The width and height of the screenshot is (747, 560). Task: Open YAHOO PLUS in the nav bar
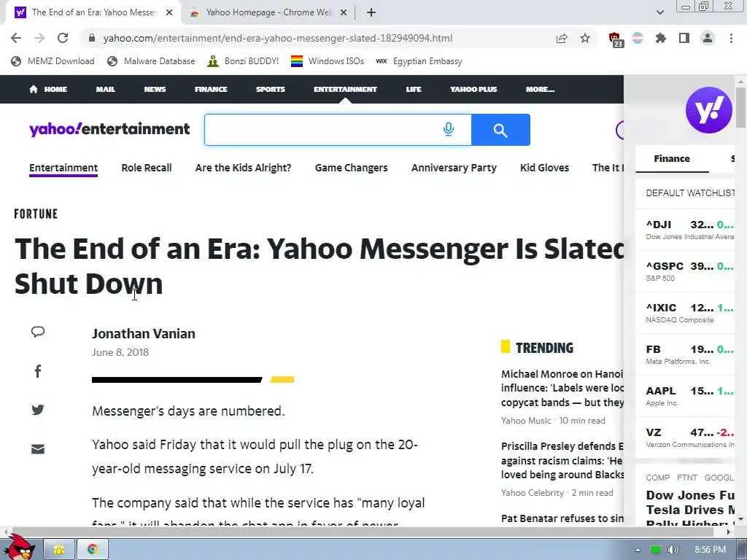pos(473,89)
